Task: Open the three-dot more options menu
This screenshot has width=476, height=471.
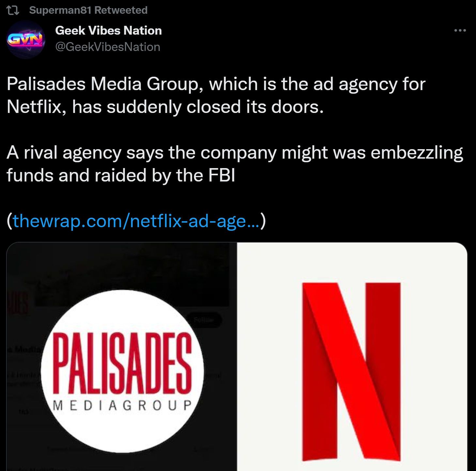Action: tap(460, 30)
